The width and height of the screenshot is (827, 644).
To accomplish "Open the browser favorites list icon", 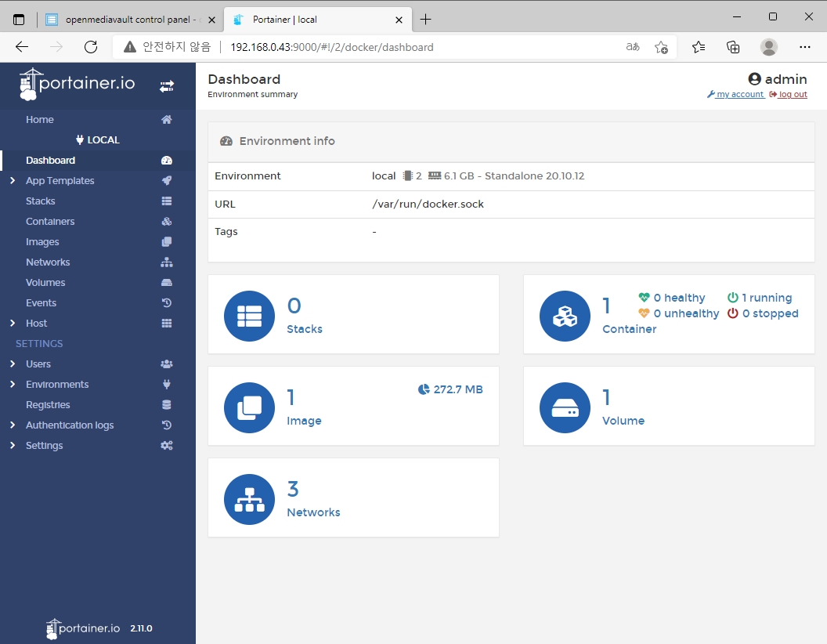I will tap(699, 48).
